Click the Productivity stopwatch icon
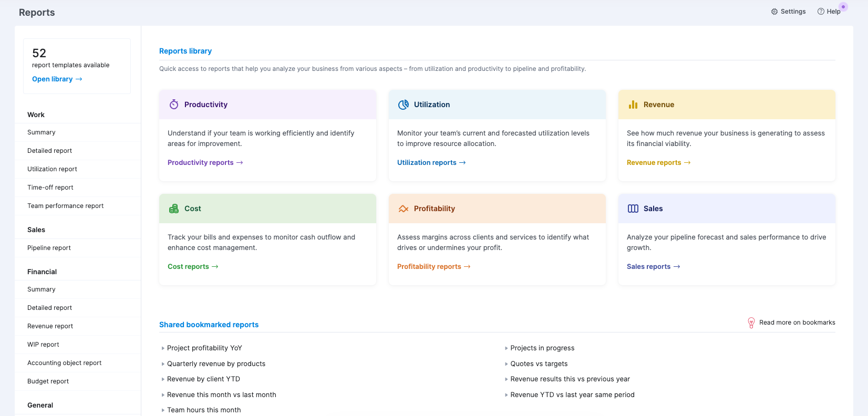The height and width of the screenshot is (416, 868). [x=174, y=105]
